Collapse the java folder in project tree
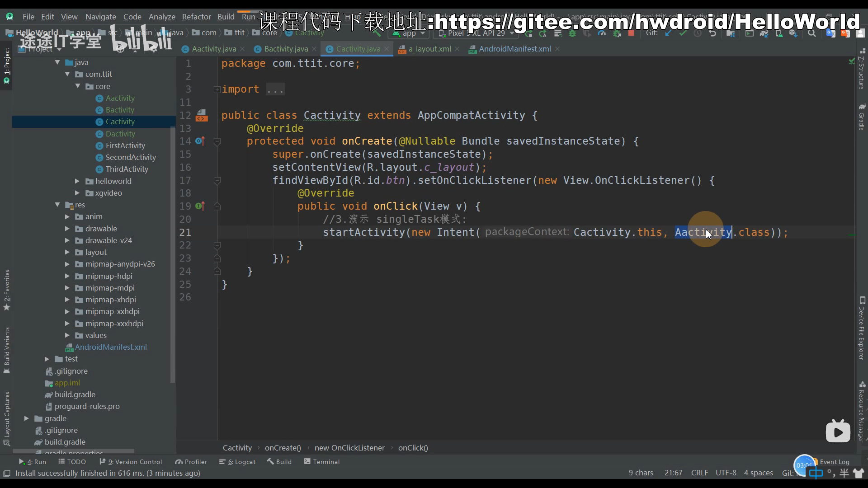This screenshot has height=488, width=868. [x=57, y=62]
